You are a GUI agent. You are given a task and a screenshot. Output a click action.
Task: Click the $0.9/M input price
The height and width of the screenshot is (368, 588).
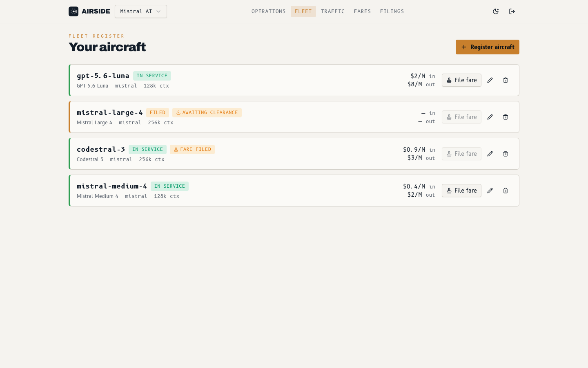414,150
